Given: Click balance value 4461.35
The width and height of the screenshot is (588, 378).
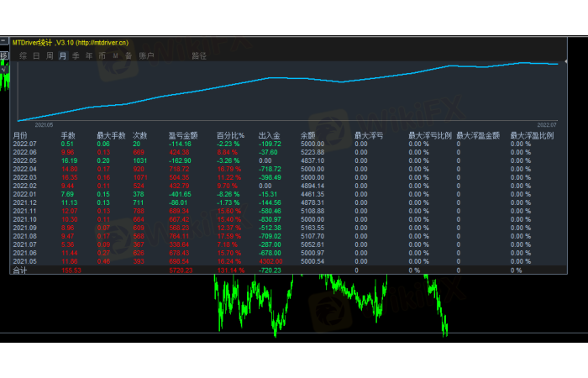Looking at the screenshot, I should (312, 194).
